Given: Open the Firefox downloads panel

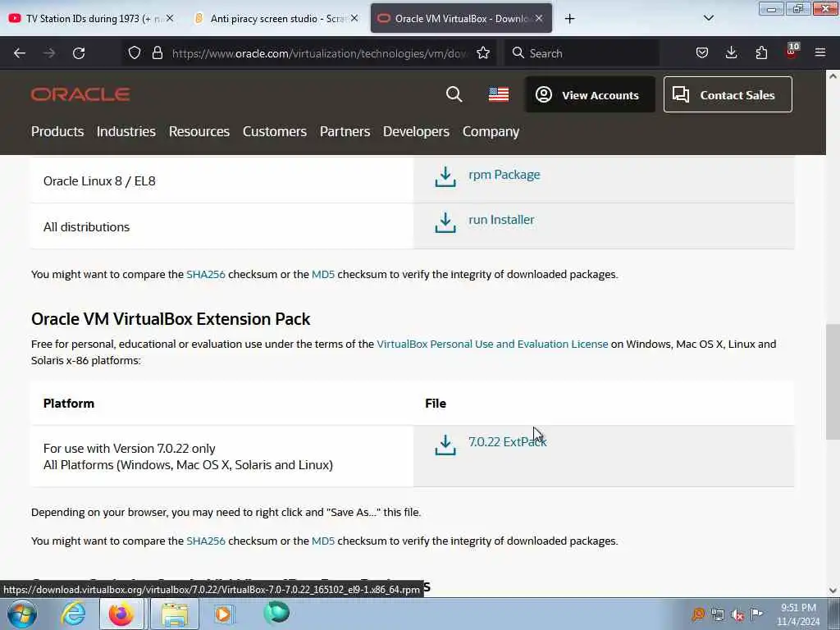Looking at the screenshot, I should click(x=731, y=52).
